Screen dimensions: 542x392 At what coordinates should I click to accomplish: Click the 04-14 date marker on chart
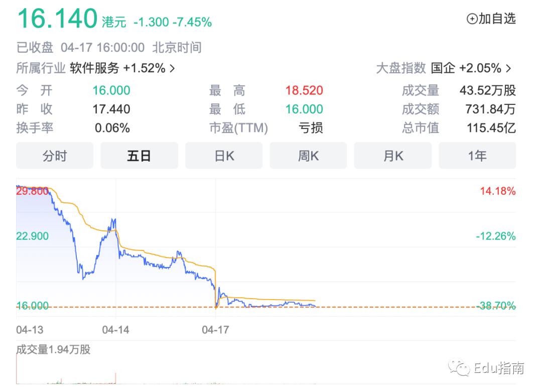[x=115, y=330]
